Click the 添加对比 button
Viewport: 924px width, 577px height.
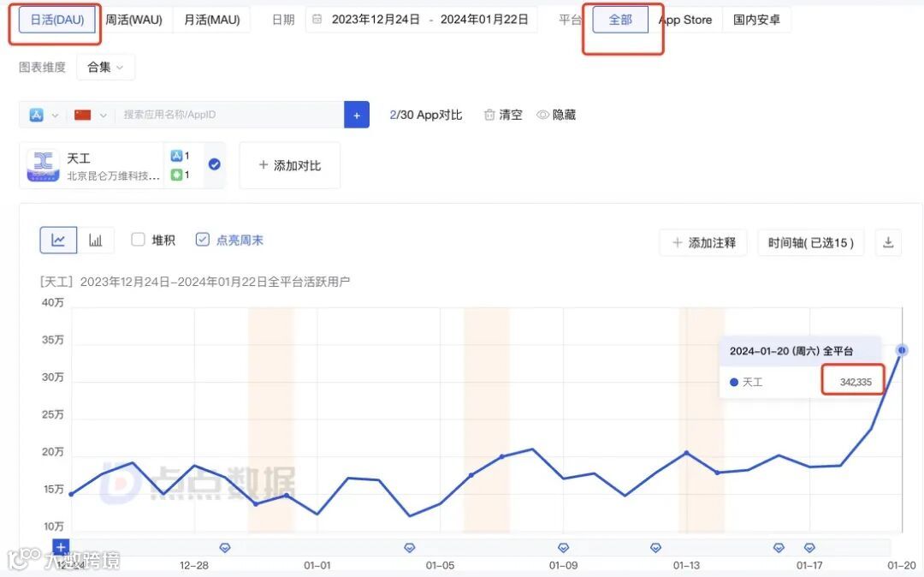tap(290, 165)
